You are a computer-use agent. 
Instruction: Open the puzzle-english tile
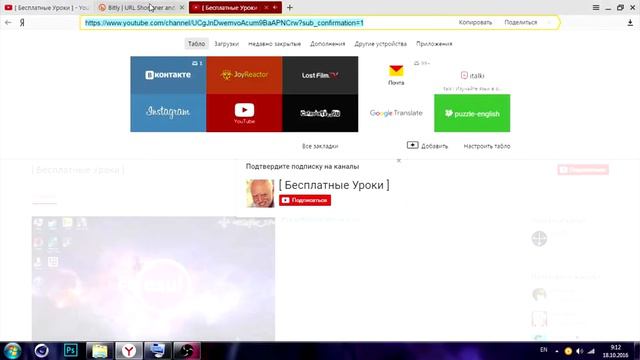click(x=472, y=113)
